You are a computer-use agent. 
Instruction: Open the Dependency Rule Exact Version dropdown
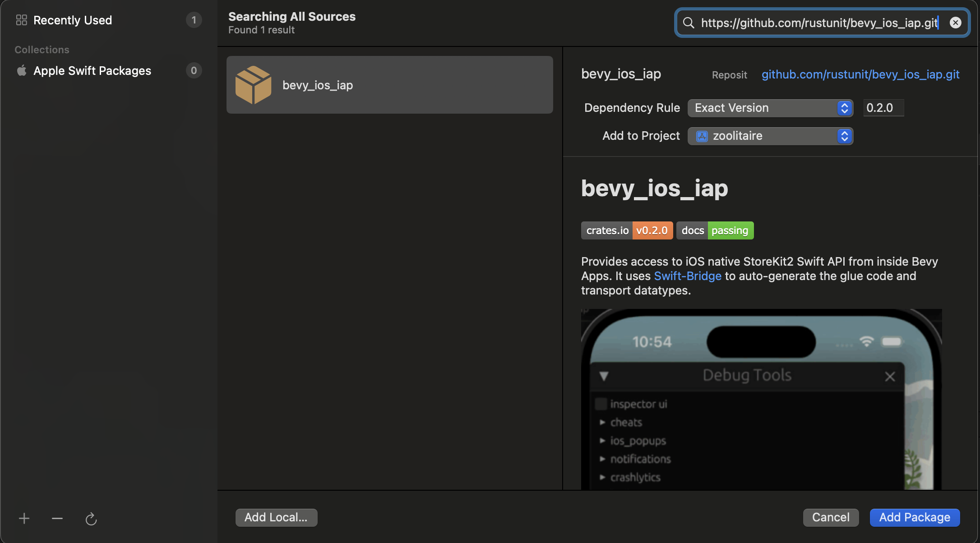(770, 108)
